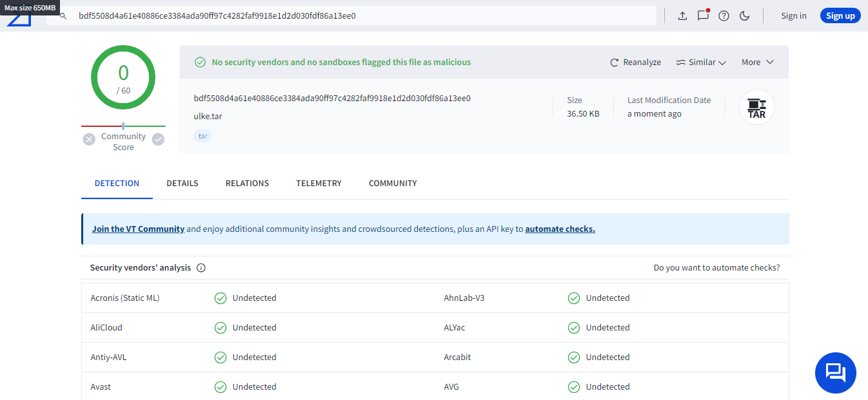The image size is (868, 400).
Task: Click the Sign up button
Action: tap(840, 15)
